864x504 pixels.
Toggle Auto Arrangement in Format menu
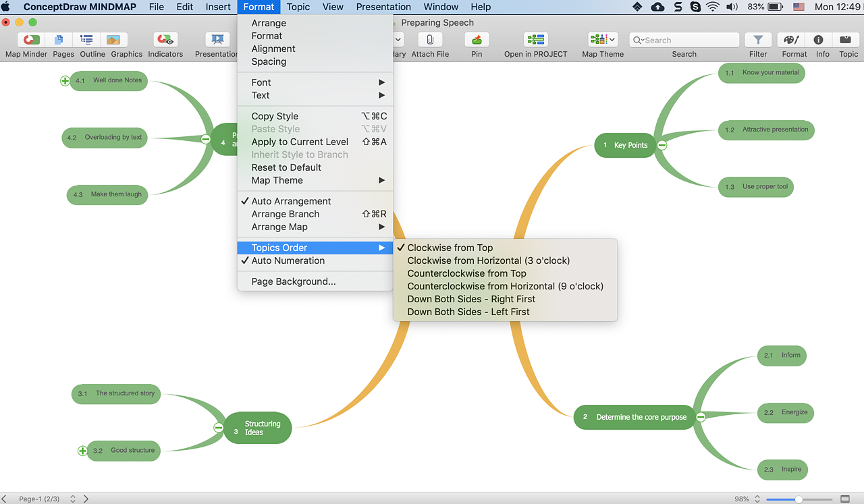pos(291,201)
